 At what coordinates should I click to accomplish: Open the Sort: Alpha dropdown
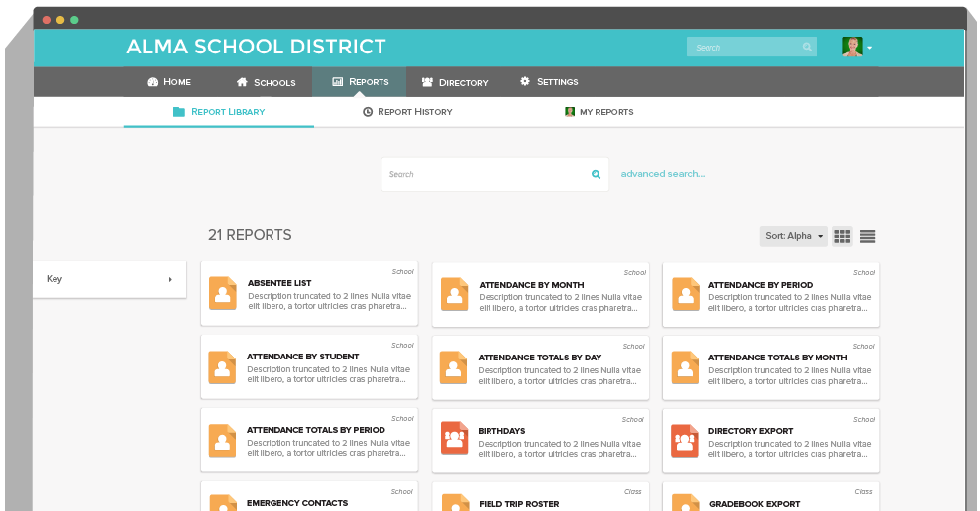tap(794, 236)
